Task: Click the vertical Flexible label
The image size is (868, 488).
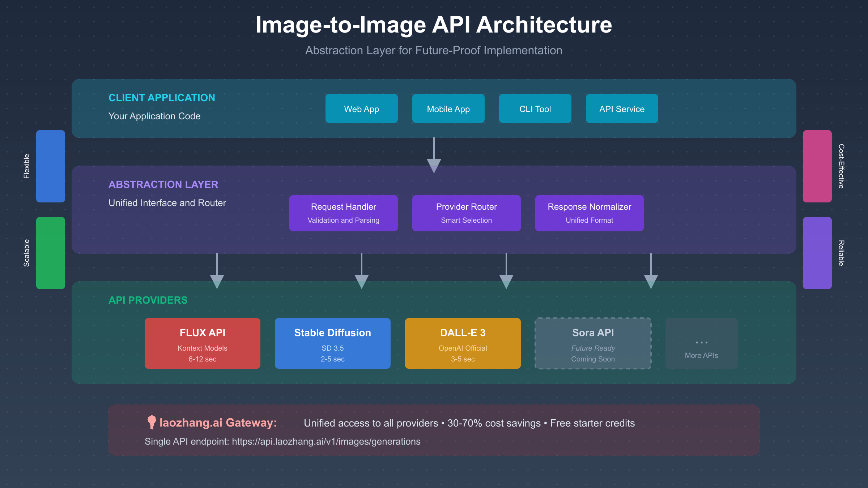Action: coord(26,166)
